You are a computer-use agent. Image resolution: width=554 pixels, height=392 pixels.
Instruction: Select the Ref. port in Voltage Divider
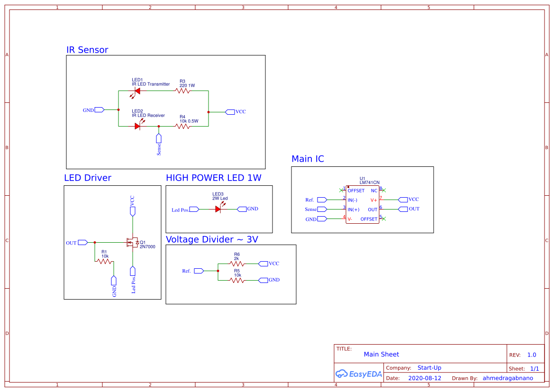(x=199, y=271)
